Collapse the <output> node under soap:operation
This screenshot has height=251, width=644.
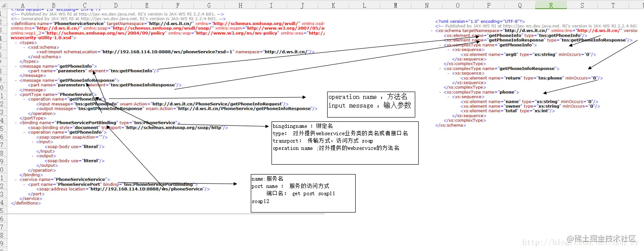[x=33, y=156]
